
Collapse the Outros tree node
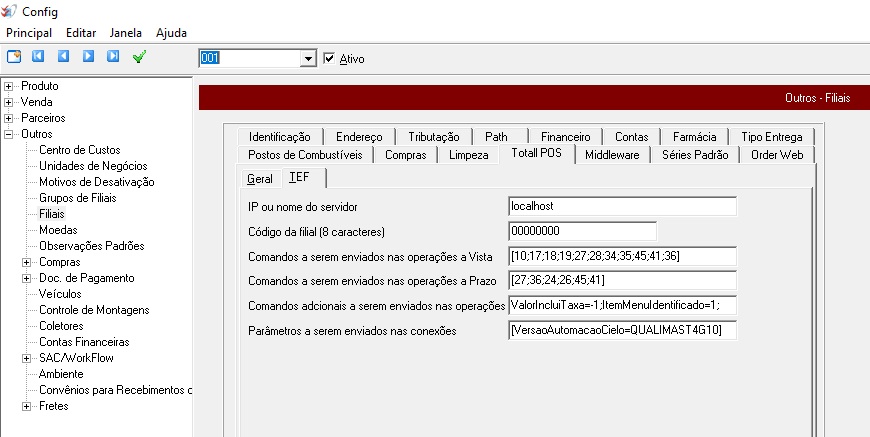click(x=8, y=135)
